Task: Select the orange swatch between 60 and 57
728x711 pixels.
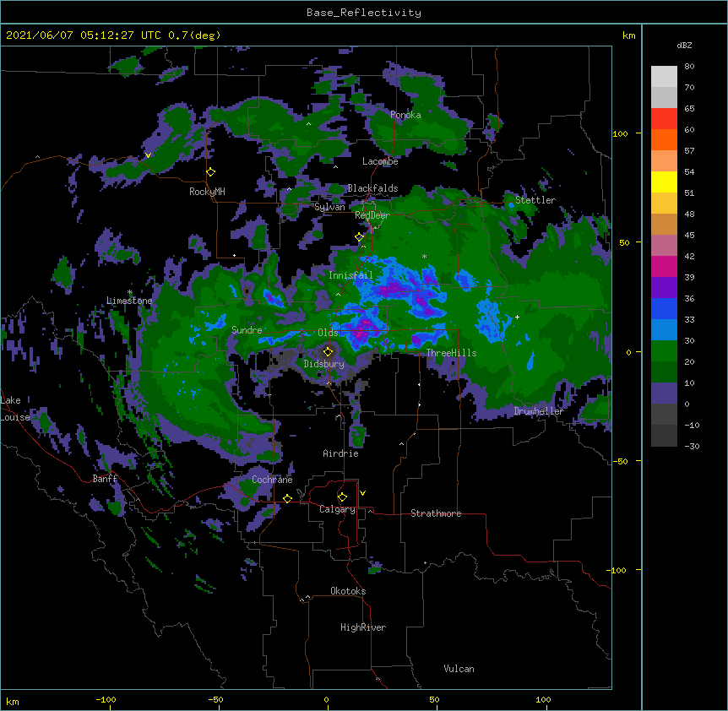Action: (x=664, y=139)
